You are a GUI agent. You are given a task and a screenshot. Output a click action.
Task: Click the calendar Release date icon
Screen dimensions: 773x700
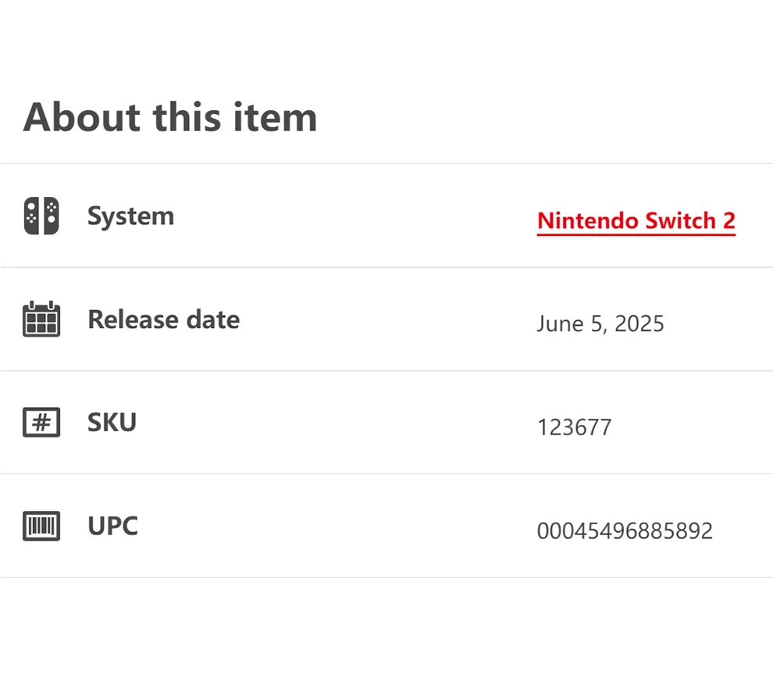(41, 319)
